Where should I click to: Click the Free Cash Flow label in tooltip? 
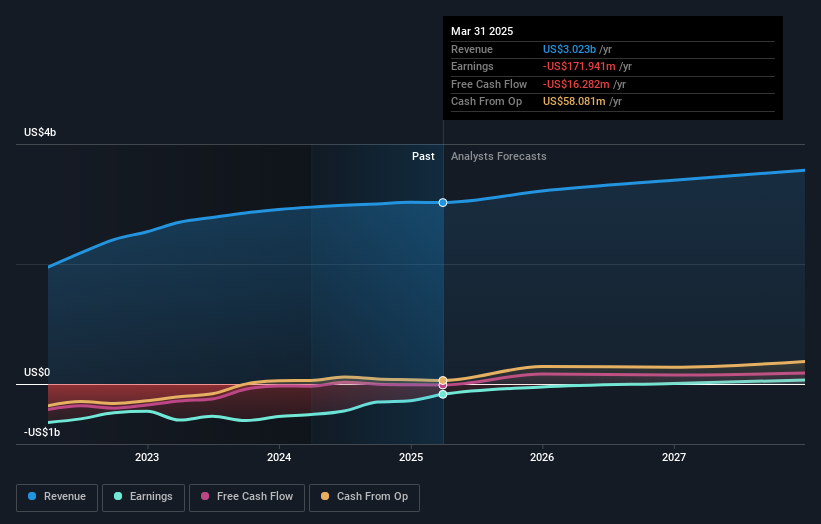pyautogui.click(x=489, y=84)
